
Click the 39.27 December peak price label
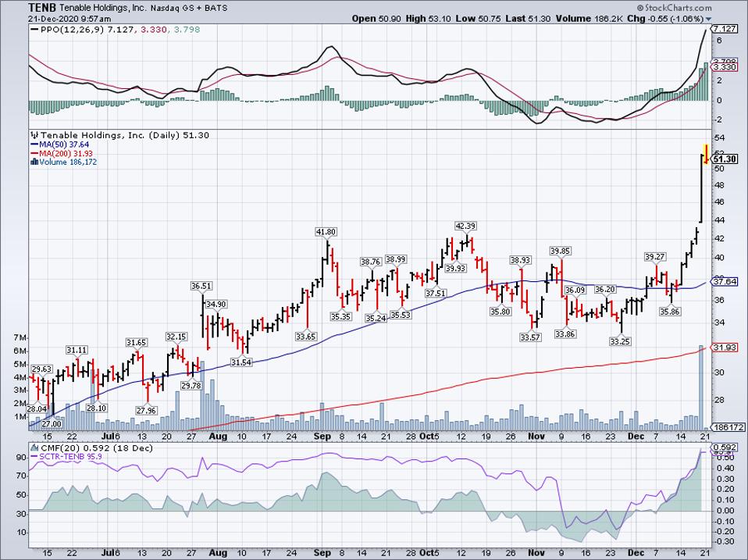tap(655, 257)
